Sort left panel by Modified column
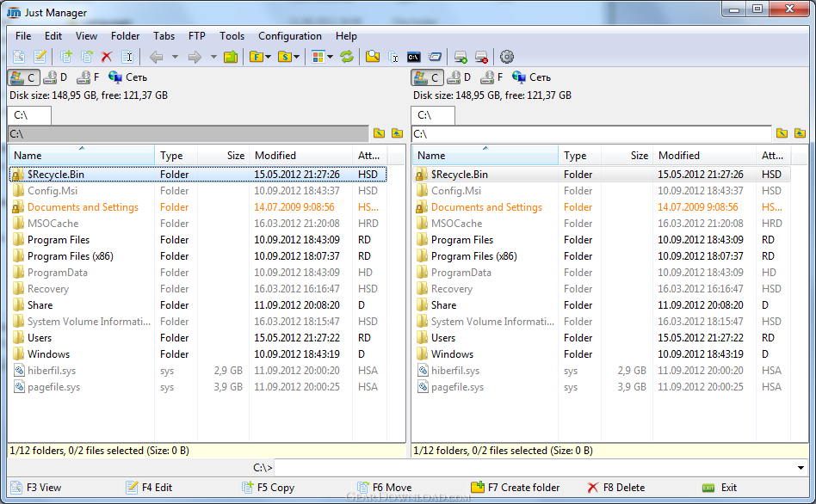Image resolution: width=816 pixels, height=504 pixels. click(x=300, y=156)
